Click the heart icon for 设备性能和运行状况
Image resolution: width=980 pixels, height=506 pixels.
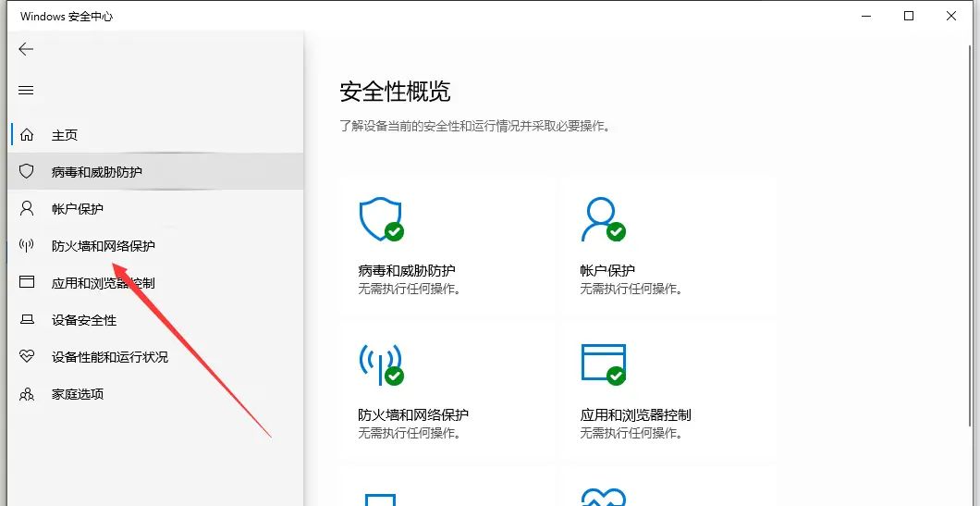[26, 356]
